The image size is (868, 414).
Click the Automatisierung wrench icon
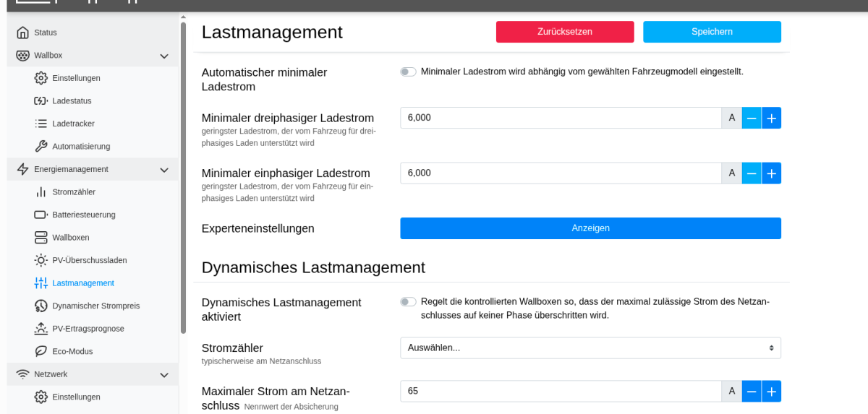click(41, 147)
